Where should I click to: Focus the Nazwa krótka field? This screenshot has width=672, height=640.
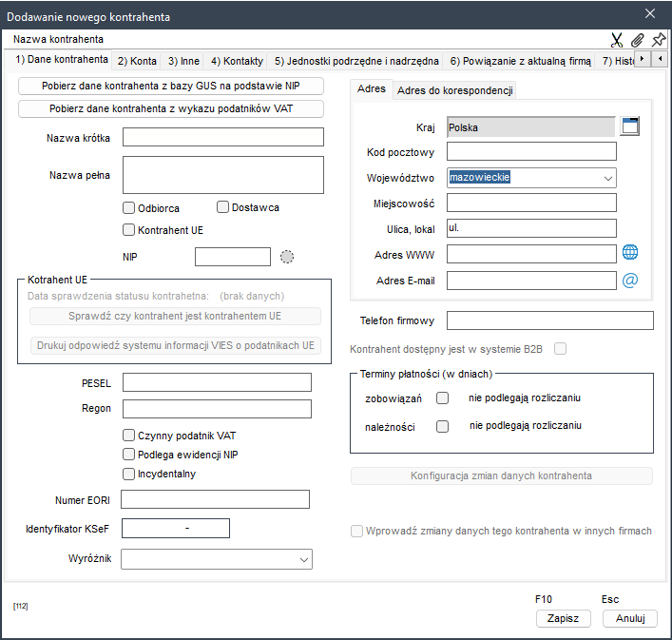coord(223,137)
